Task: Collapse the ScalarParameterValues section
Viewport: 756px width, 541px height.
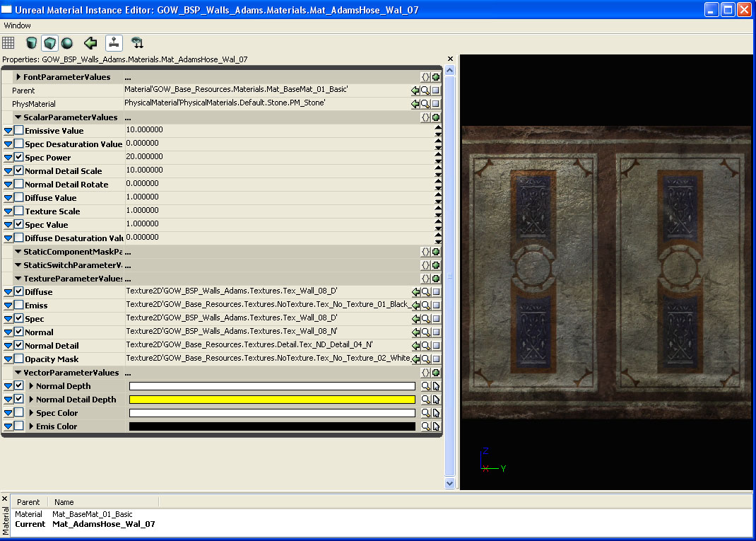Action: 18,117
